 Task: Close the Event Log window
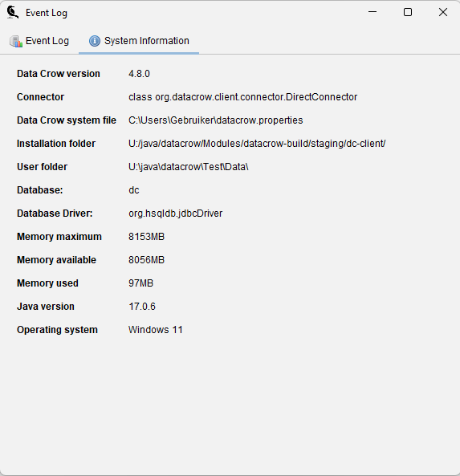(443, 12)
